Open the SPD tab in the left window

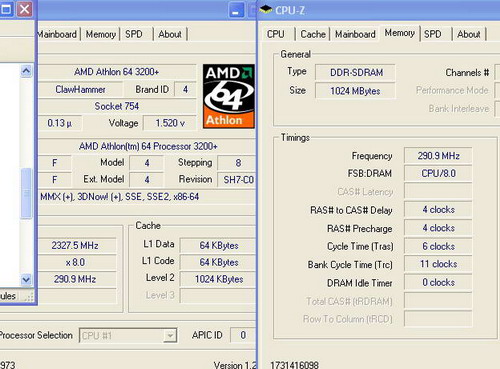click(x=134, y=34)
